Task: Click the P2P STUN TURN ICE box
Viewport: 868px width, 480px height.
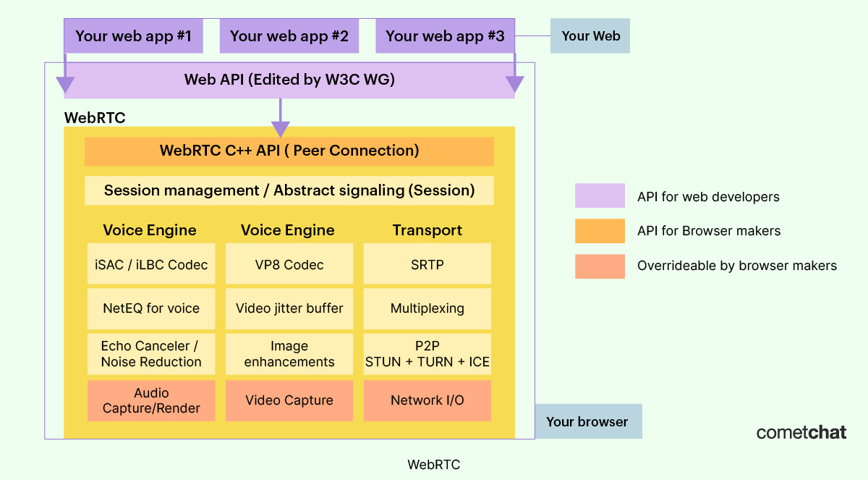Action: pyautogui.click(x=427, y=354)
